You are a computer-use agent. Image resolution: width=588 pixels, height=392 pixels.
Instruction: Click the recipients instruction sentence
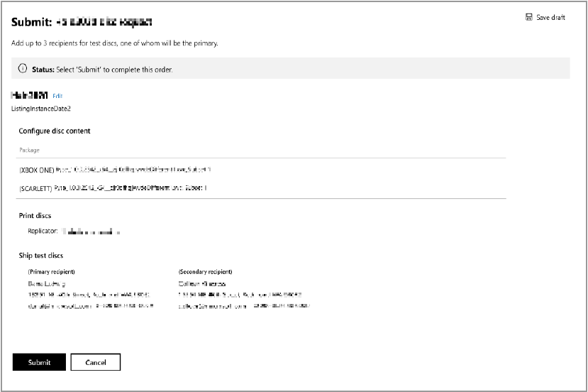(115, 43)
